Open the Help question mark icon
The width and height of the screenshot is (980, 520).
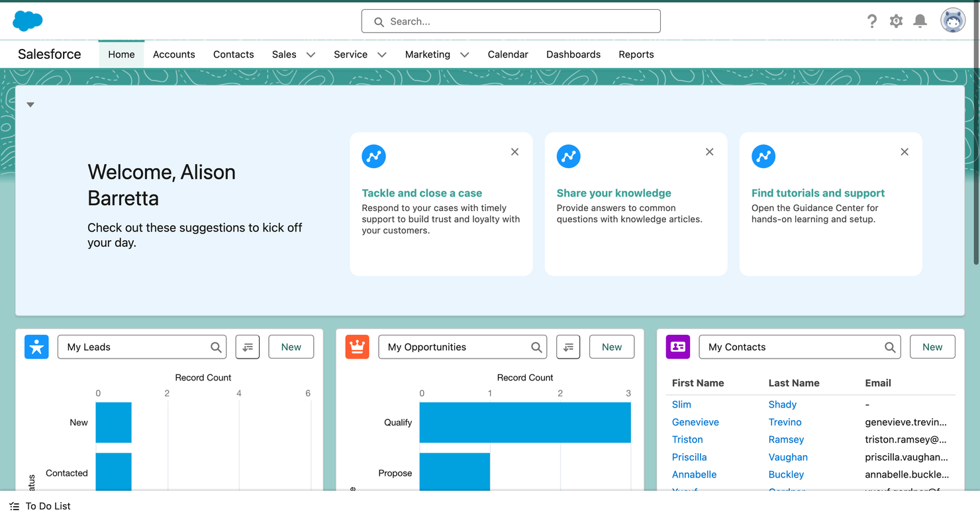click(872, 21)
